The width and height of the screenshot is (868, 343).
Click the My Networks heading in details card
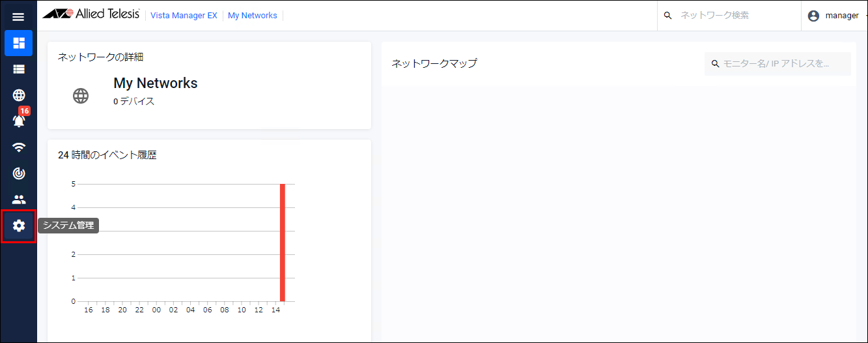(155, 83)
